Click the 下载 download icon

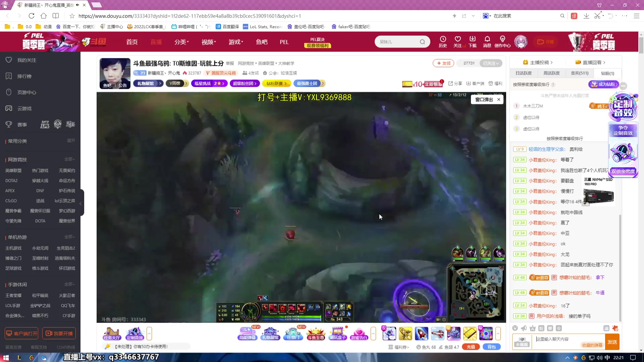tap(473, 42)
